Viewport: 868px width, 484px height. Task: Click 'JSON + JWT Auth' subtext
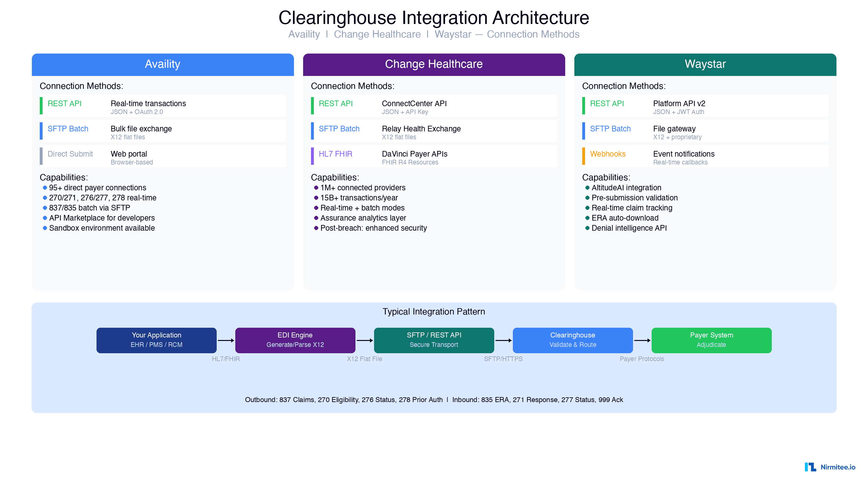pos(679,112)
